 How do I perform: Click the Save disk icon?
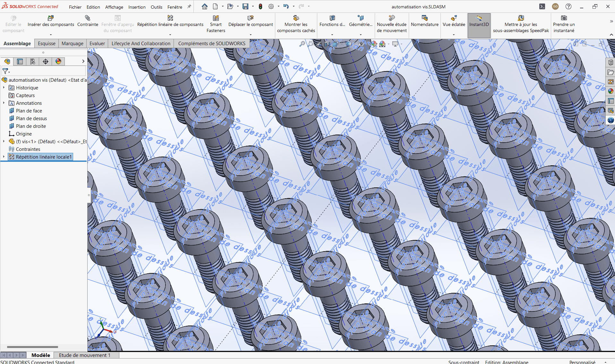click(x=245, y=6)
